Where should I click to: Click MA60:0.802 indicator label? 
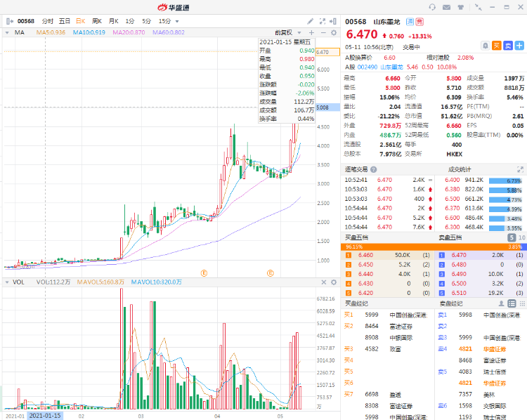coord(169,32)
